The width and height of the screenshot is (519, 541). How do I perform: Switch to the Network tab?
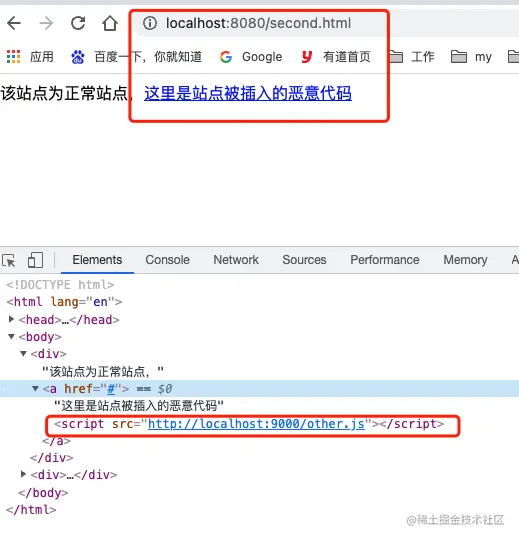236,260
